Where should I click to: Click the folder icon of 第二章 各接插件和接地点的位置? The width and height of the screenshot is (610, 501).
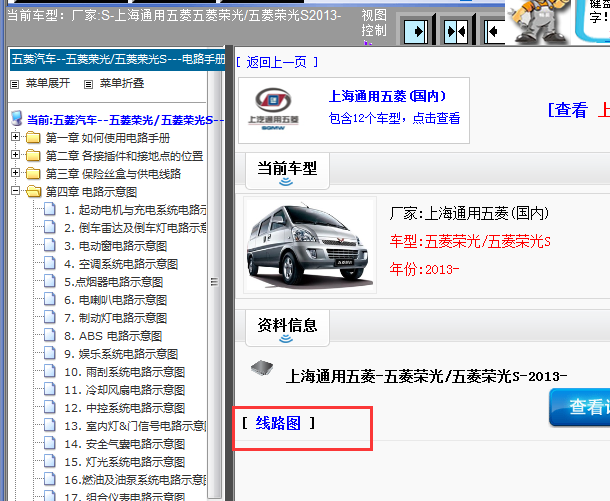click(x=33, y=155)
